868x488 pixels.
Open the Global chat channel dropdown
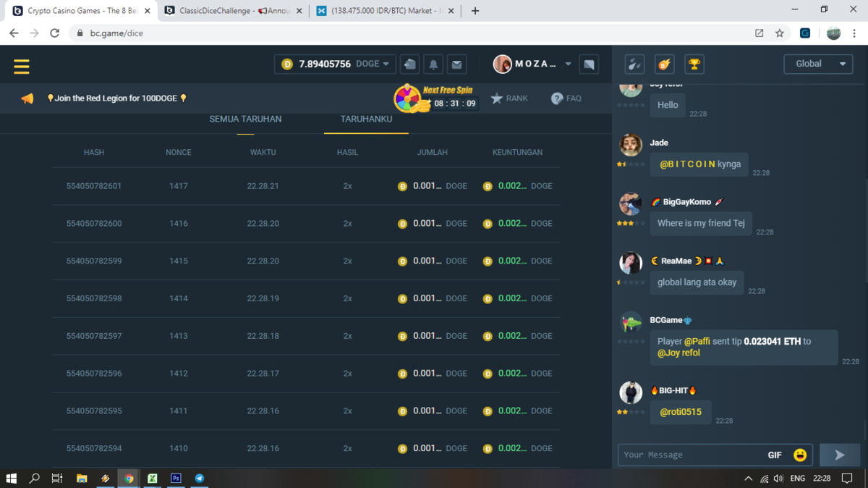point(819,64)
